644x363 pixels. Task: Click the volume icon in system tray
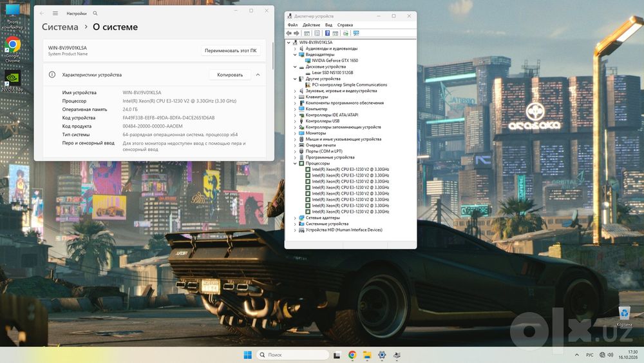pos(611,355)
